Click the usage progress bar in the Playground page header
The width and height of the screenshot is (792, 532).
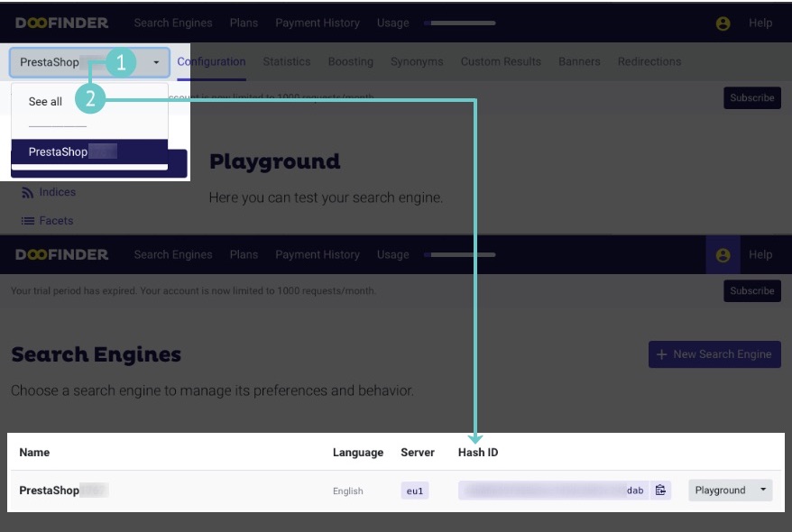click(460, 23)
